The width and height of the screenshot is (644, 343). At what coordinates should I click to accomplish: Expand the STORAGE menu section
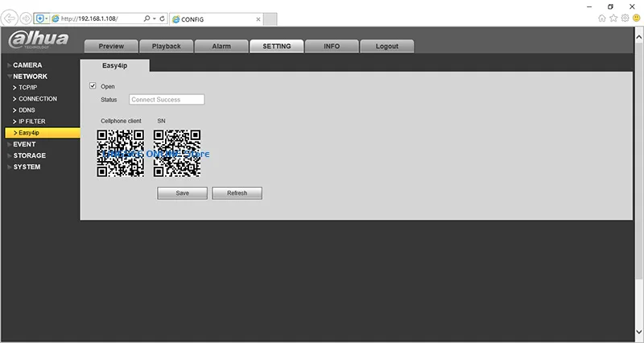(29, 155)
